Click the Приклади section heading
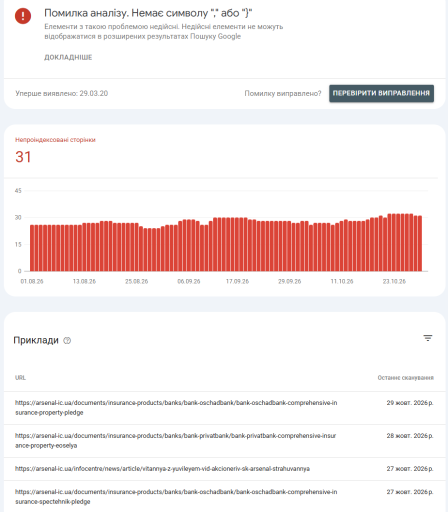The image size is (448, 512). [x=36, y=340]
